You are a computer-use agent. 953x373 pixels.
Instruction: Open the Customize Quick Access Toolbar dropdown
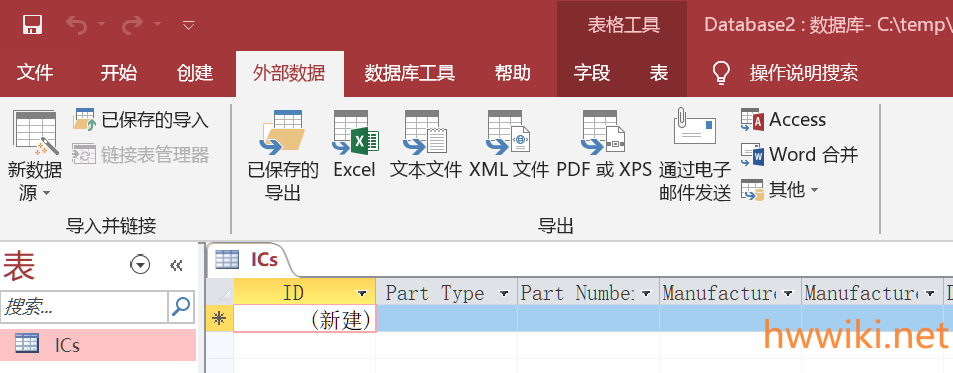pyautogui.click(x=189, y=25)
